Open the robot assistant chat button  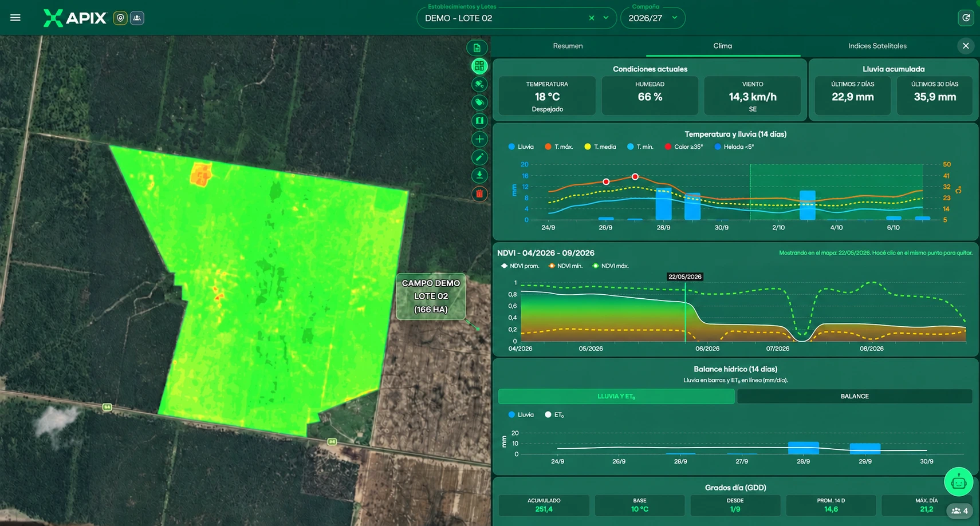point(958,482)
